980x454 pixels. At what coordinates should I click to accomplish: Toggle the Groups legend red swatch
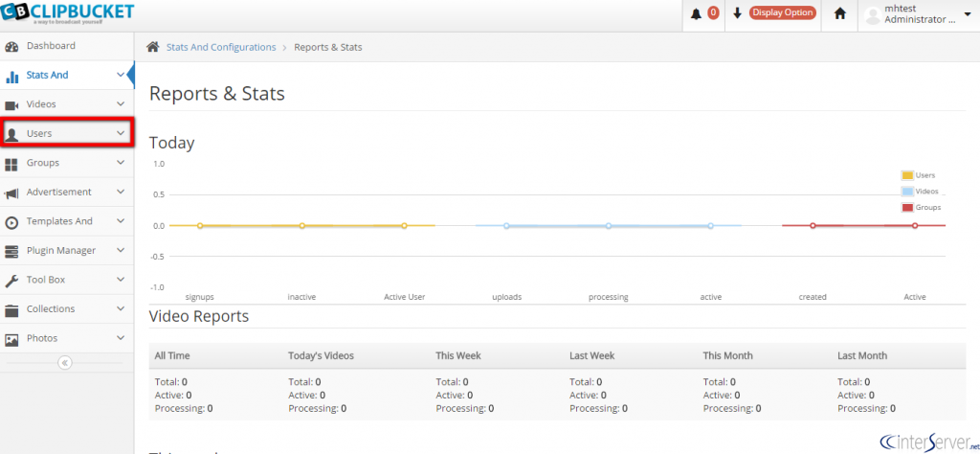tap(907, 208)
